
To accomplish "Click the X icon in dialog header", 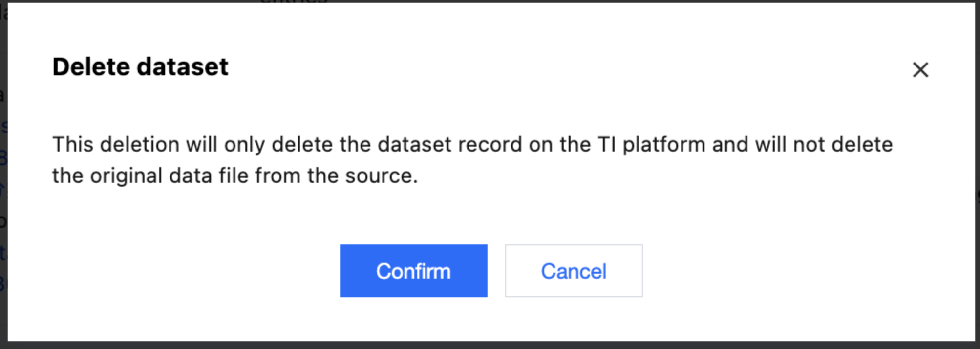I will click(x=920, y=70).
